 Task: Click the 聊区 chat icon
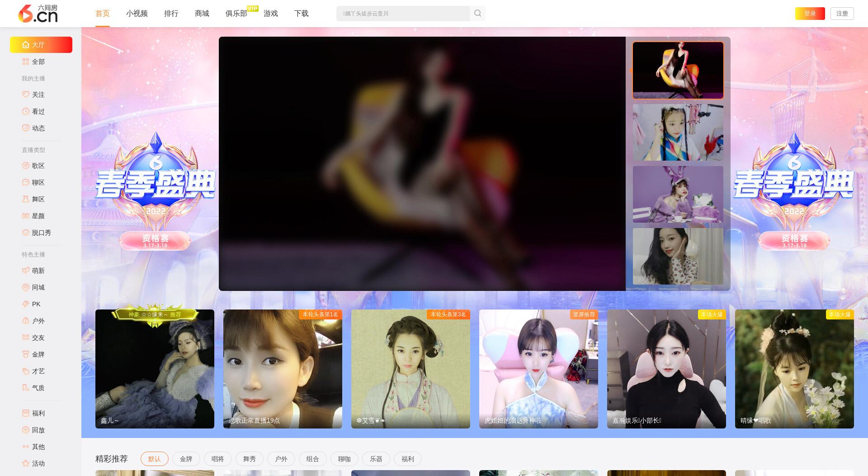(x=26, y=182)
